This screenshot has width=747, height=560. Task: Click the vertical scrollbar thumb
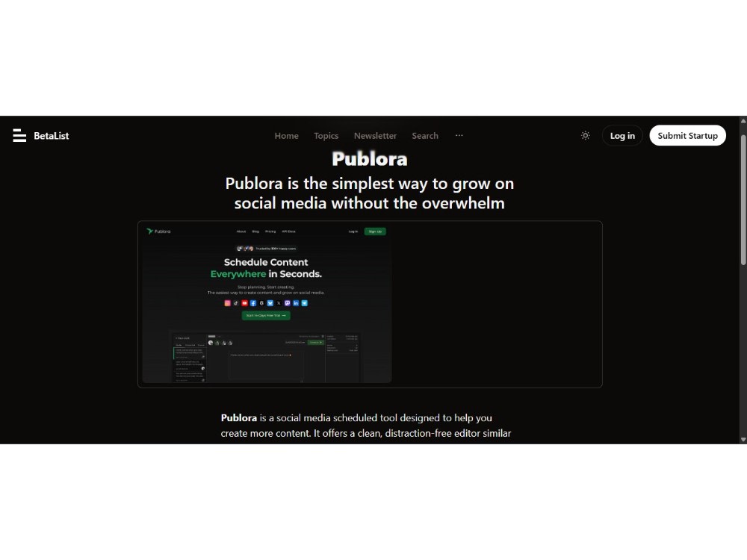[743, 200]
